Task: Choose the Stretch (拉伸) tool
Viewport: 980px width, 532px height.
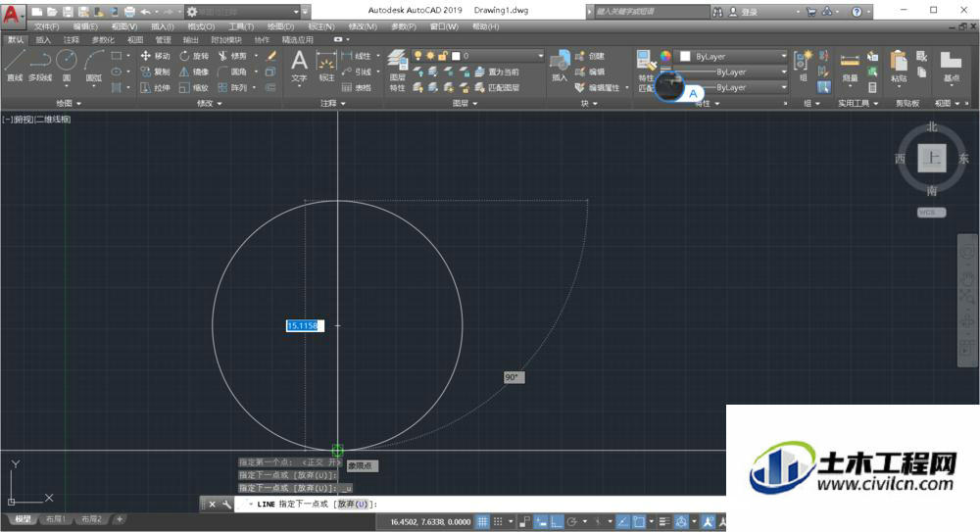Action: (x=156, y=88)
